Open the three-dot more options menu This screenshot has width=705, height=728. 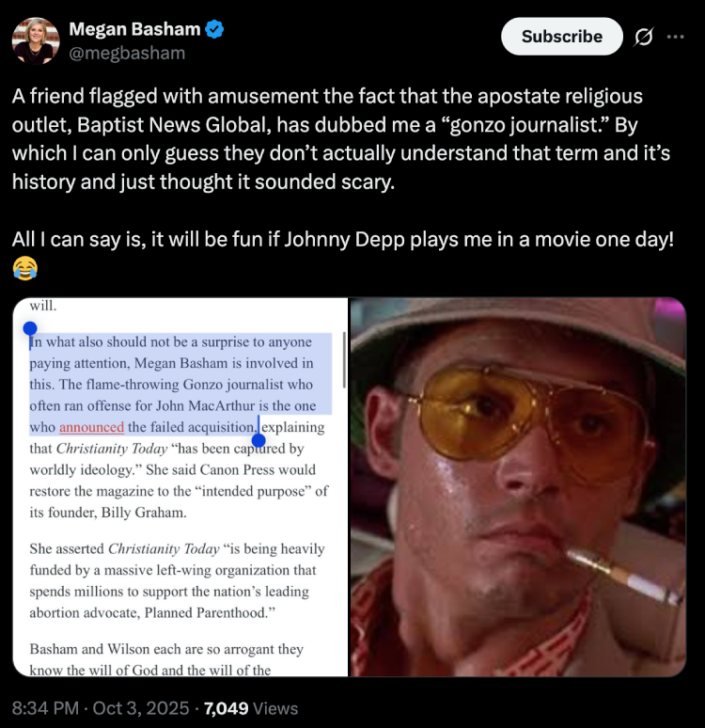pos(675,37)
